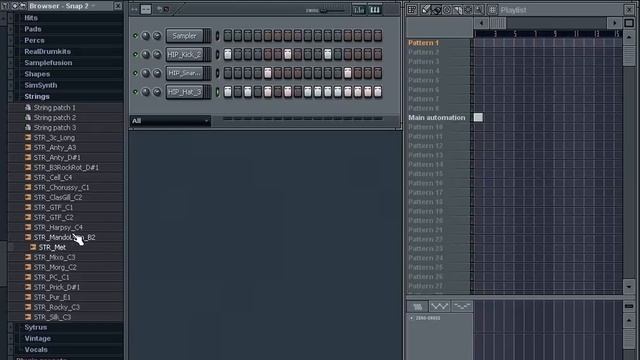The height and width of the screenshot is (360, 640).
Task: Toggle last step of HIP_Hat_3 row
Action: 378,92
